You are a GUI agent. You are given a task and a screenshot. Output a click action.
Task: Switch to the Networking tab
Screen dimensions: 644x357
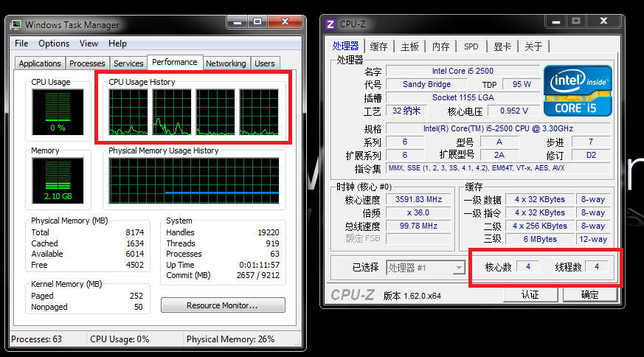[226, 63]
